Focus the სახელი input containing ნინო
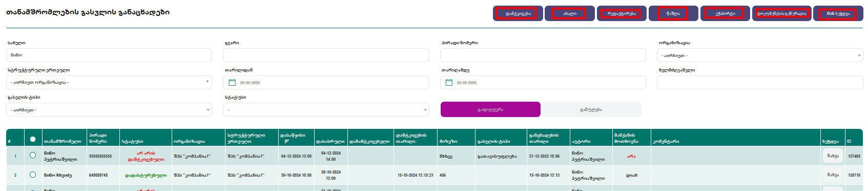The width and height of the screenshot is (868, 191). coord(109,55)
